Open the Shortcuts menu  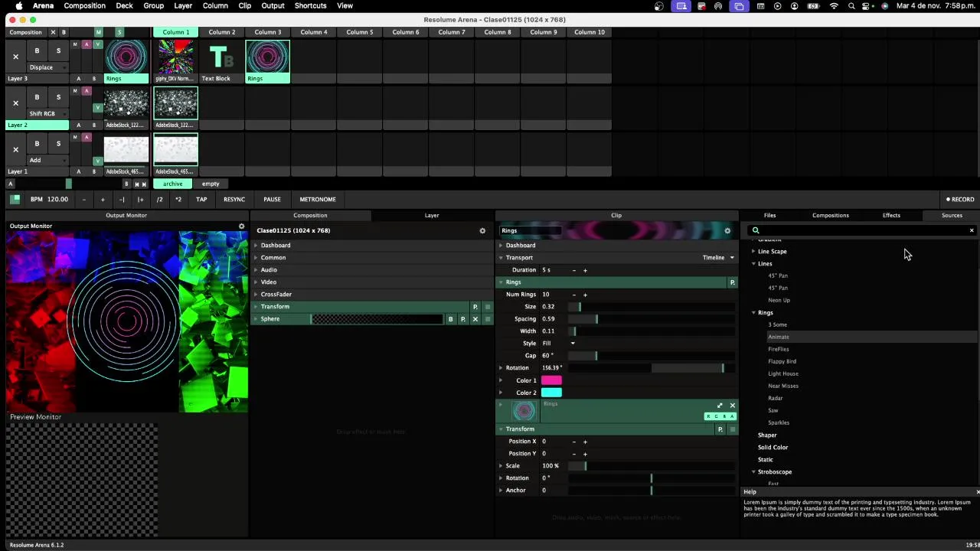[x=310, y=5]
